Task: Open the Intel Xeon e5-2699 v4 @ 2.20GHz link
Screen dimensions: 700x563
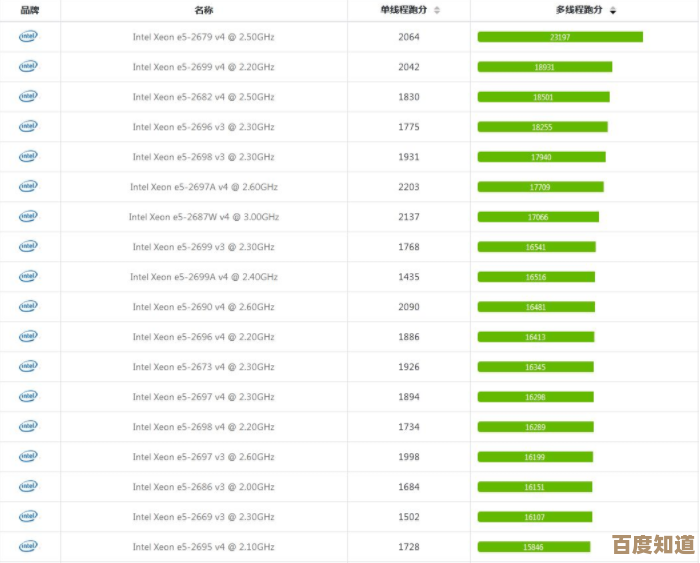Action: pyautogui.click(x=203, y=67)
